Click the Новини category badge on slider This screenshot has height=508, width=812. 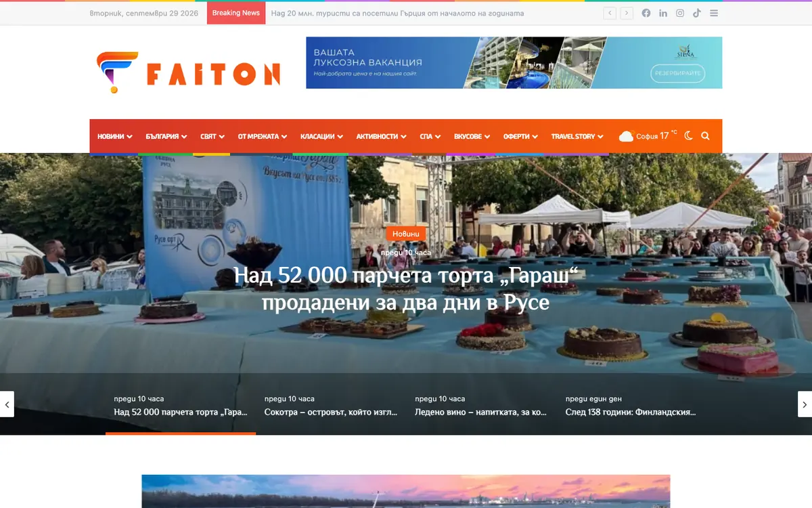[x=406, y=234]
